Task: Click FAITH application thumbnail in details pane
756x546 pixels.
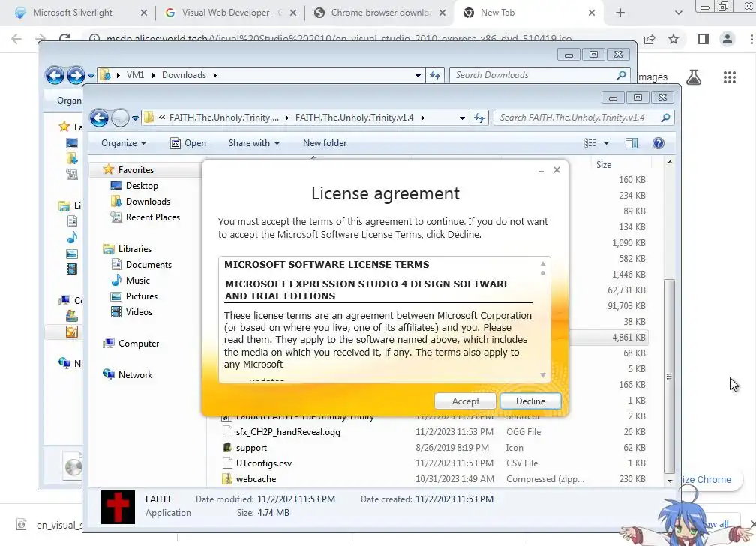Action: 118,507
